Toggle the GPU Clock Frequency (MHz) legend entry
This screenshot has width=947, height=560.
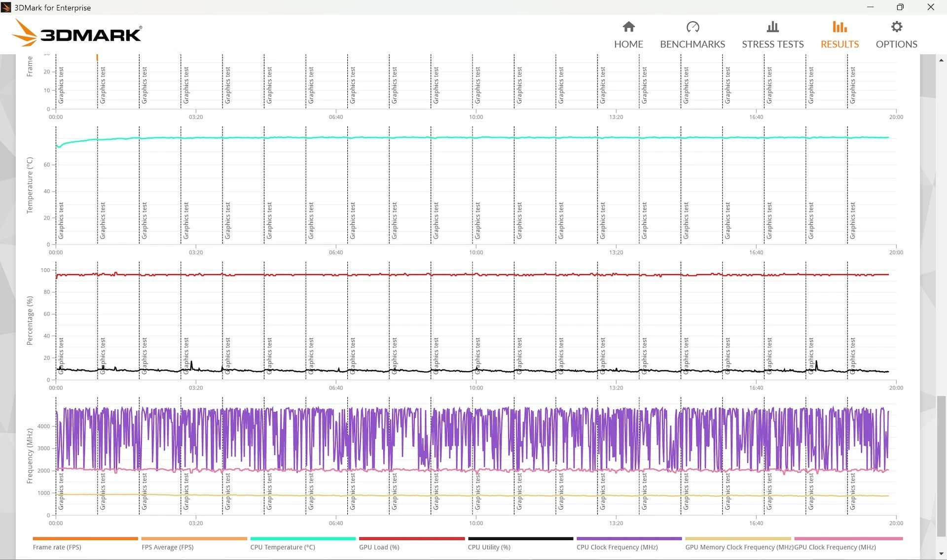tap(835, 547)
